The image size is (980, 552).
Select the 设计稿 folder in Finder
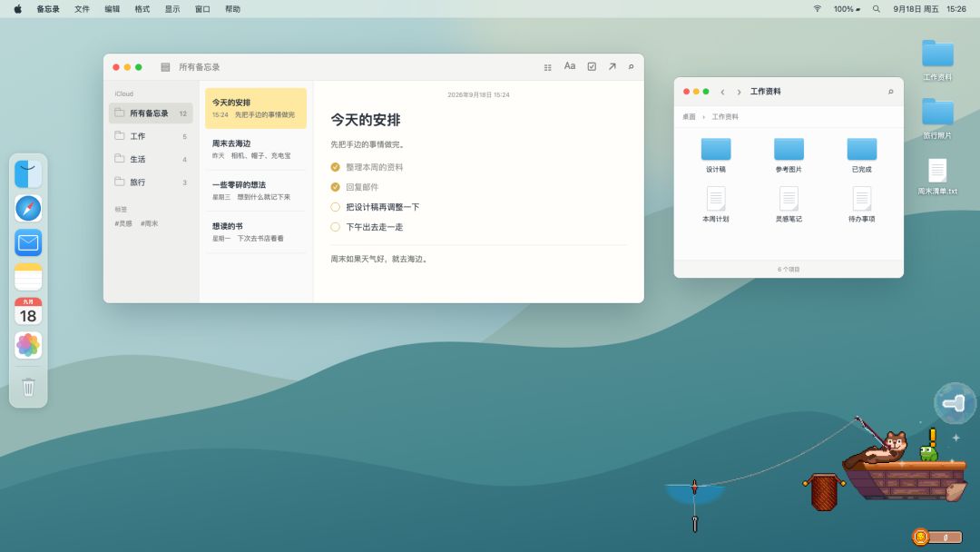pos(716,155)
